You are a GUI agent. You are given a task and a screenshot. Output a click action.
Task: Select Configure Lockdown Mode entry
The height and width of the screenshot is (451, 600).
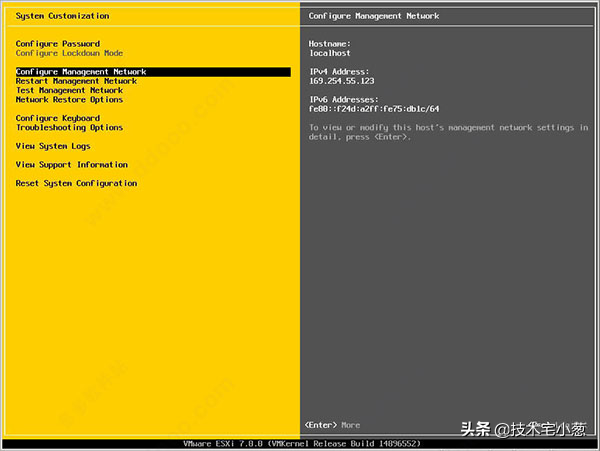click(69, 53)
